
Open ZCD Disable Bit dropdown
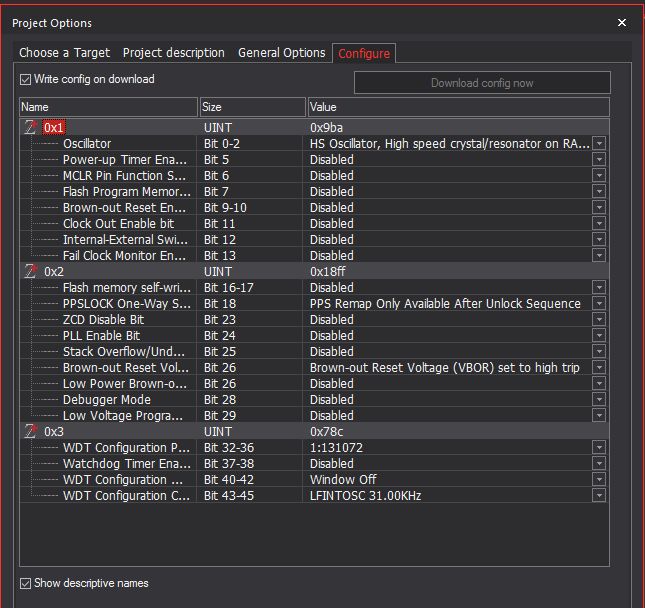tap(599, 320)
